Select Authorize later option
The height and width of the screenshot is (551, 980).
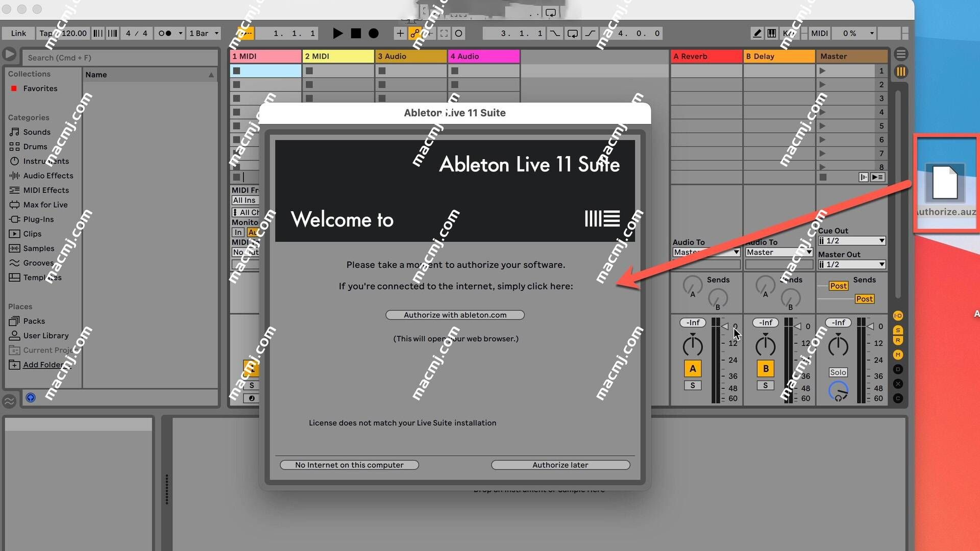pos(560,465)
